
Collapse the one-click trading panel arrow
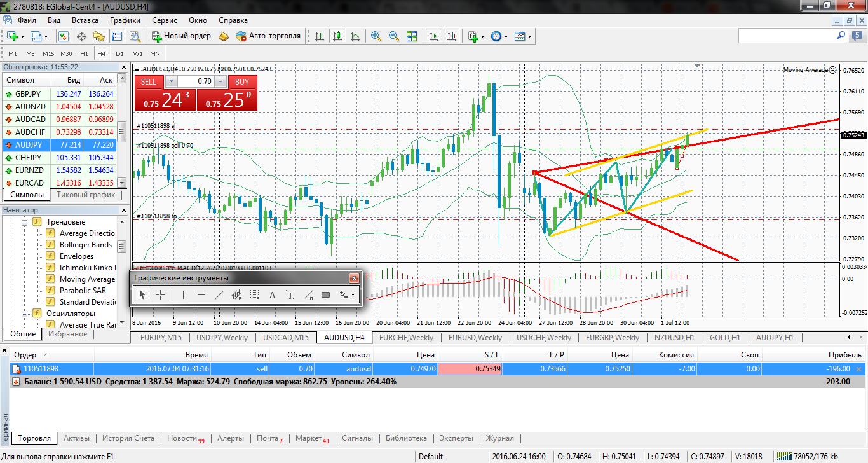(138, 69)
